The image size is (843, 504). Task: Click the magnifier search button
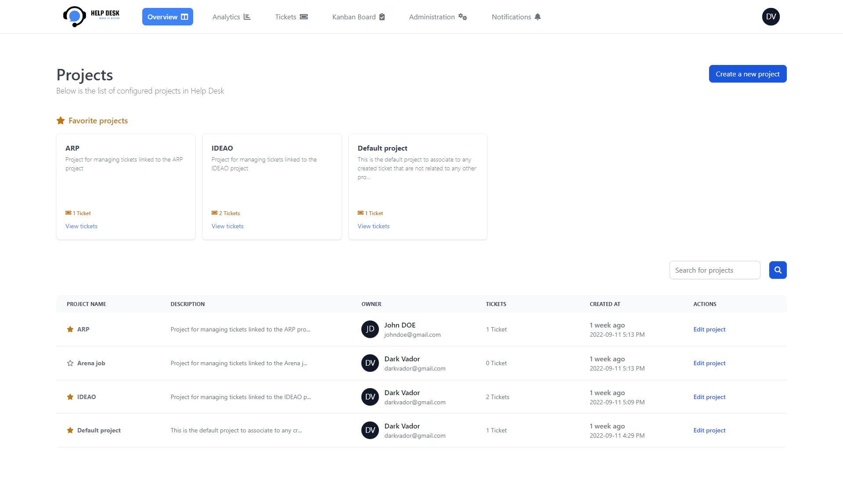pos(778,270)
